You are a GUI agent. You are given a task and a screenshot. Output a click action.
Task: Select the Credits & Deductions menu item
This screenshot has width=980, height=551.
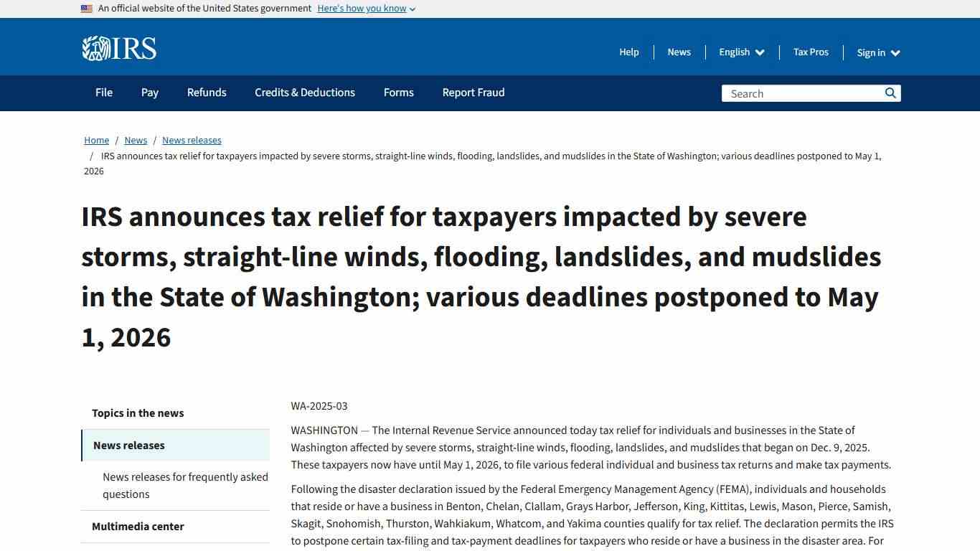(304, 93)
